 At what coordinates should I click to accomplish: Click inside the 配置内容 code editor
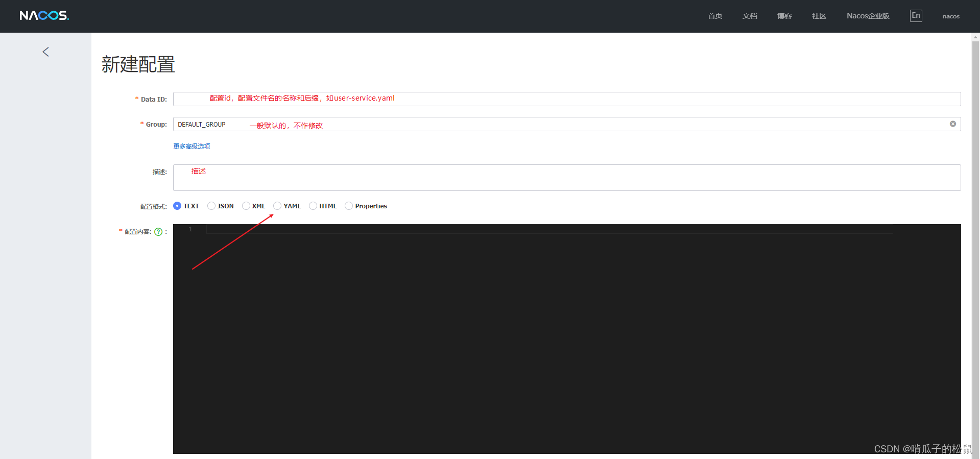(567, 339)
